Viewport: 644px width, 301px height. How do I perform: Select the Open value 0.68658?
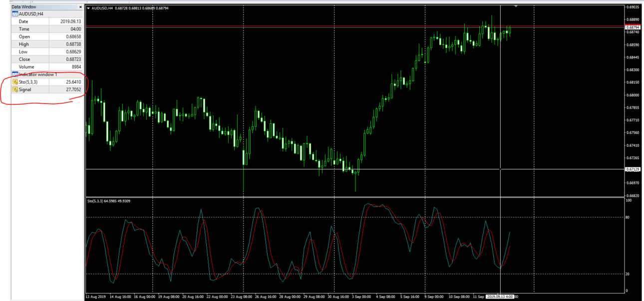coord(73,36)
